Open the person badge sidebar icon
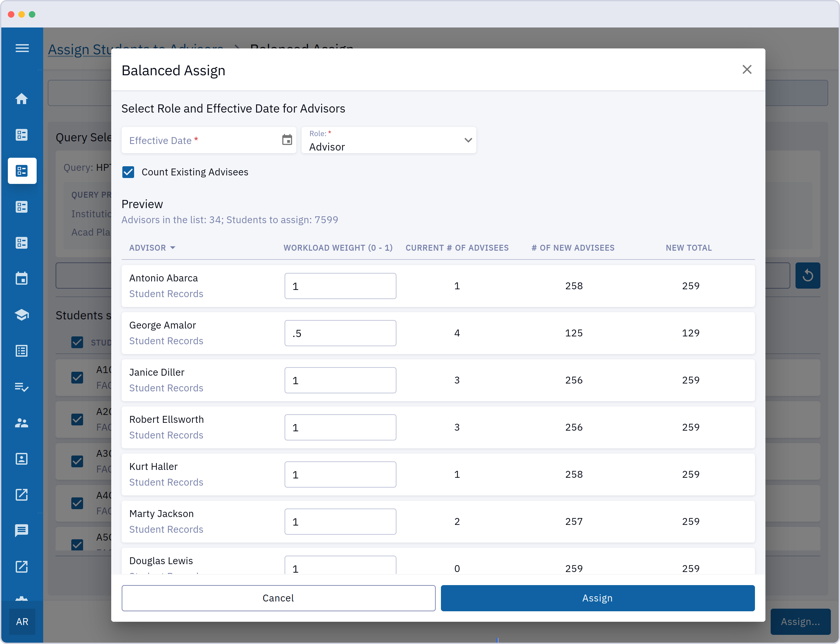The height and width of the screenshot is (644, 840). pos(22,459)
